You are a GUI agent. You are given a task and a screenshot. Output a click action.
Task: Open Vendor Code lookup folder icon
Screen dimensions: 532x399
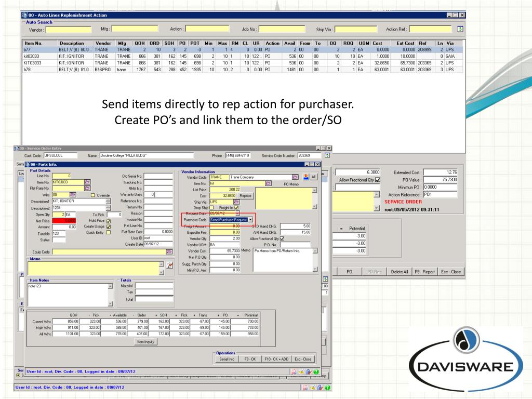pos(295,177)
